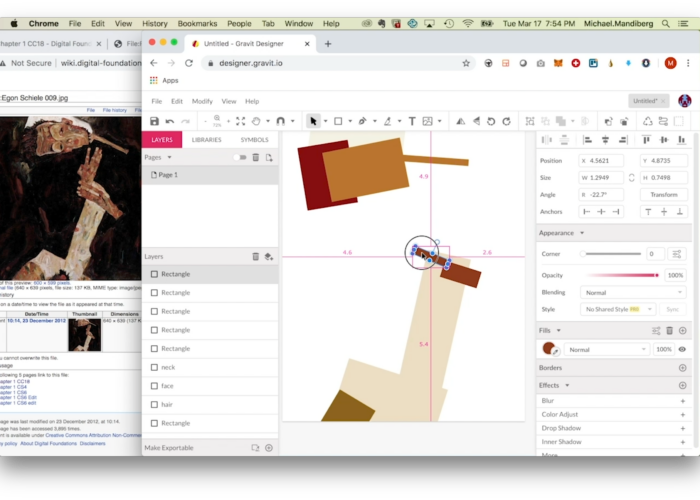This screenshot has height=500, width=700.
Task: Open the Gravit File menu
Action: (x=157, y=101)
